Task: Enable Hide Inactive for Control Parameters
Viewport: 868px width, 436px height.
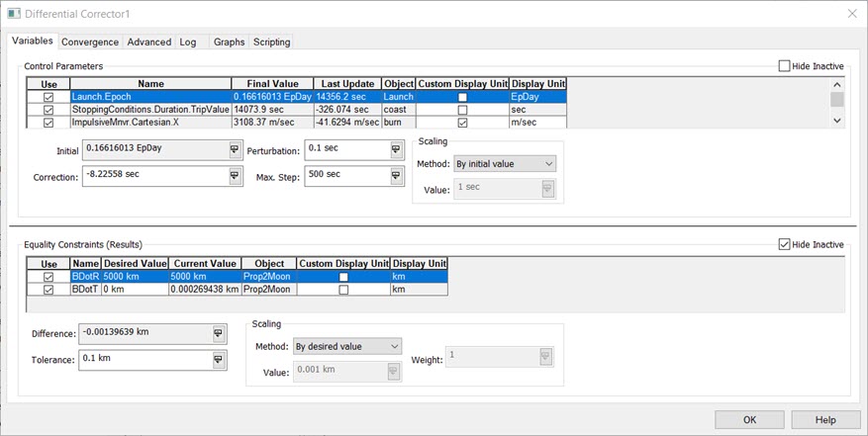Action: [785, 66]
